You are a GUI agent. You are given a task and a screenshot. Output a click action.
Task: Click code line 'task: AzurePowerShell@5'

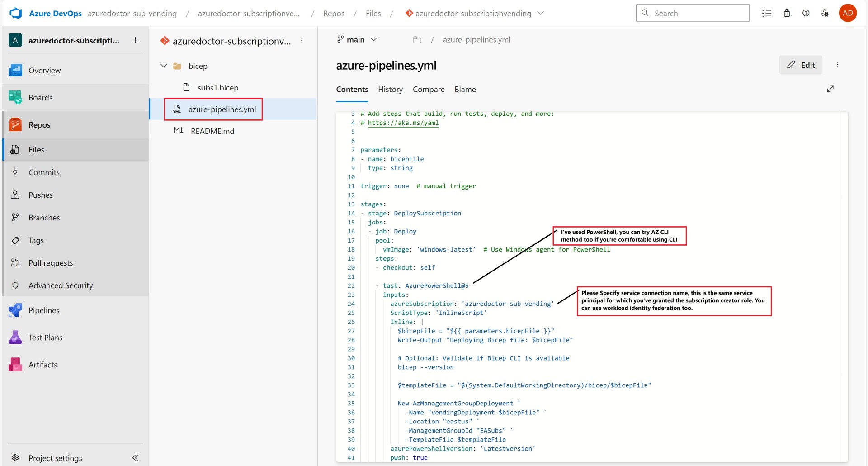click(x=425, y=285)
